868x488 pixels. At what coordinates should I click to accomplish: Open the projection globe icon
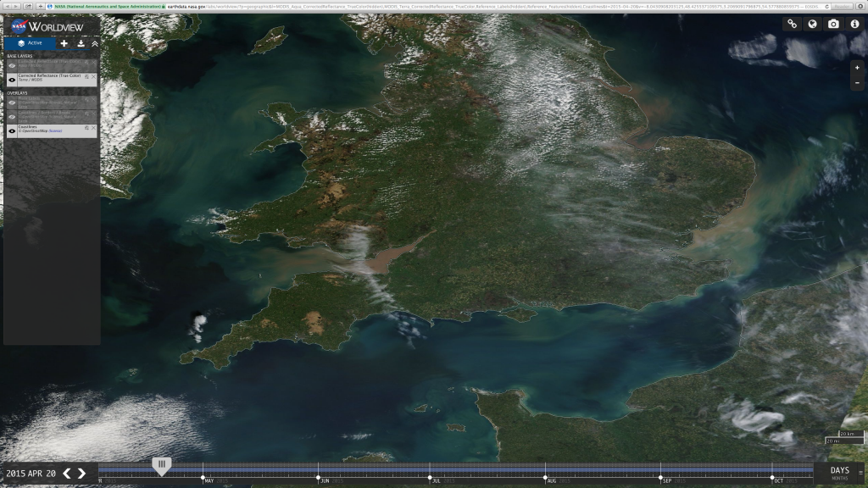click(x=813, y=24)
